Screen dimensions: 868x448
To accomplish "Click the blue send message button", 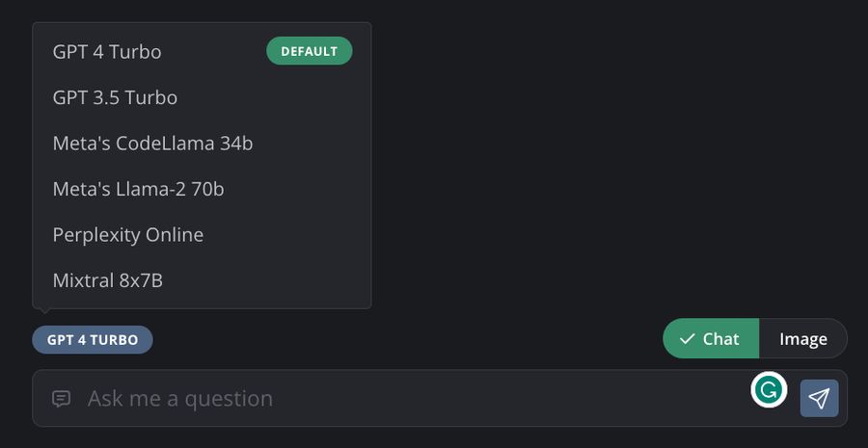I will click(819, 398).
